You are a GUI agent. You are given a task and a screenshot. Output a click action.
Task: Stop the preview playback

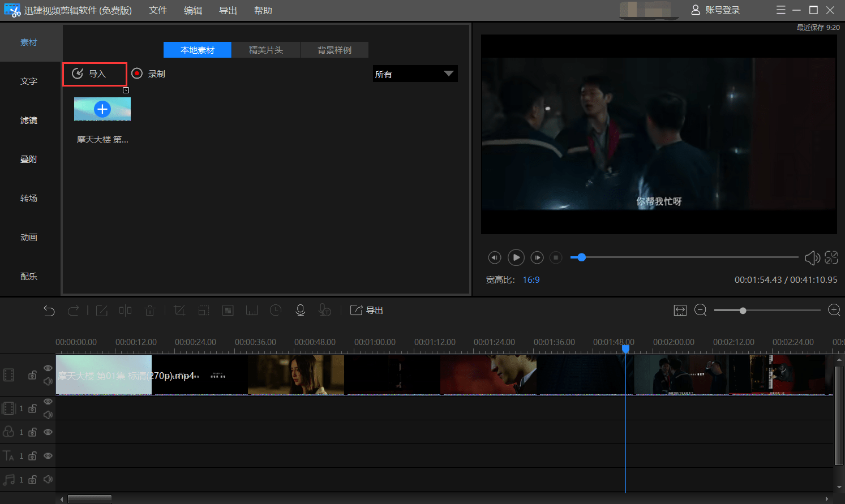click(556, 258)
